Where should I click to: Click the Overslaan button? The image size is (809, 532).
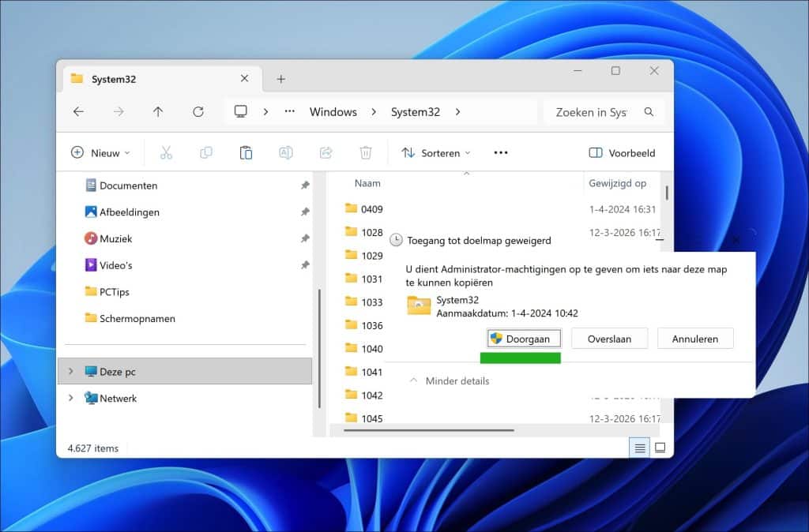pyautogui.click(x=609, y=339)
